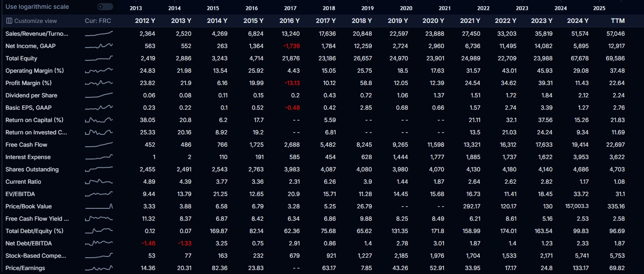Viewport: 644px width, 274px height.
Task: Select the Total Equity trend sparkline
Action: [99, 58]
